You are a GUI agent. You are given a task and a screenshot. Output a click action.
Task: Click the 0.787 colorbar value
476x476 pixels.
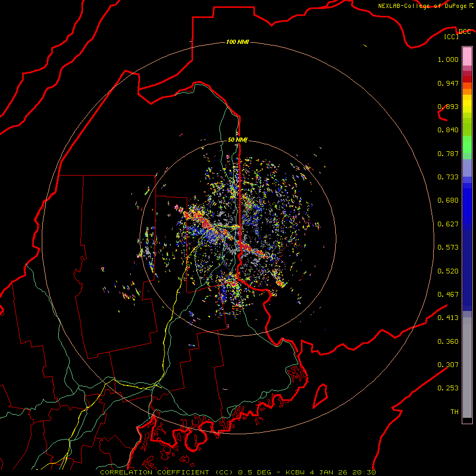[448, 153]
